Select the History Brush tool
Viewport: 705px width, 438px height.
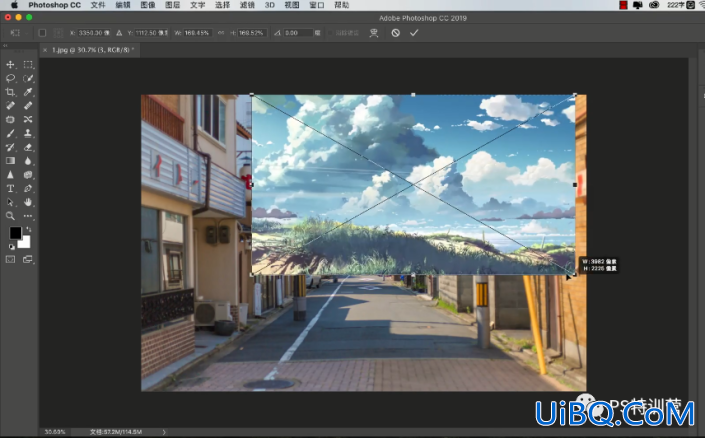coord(10,147)
